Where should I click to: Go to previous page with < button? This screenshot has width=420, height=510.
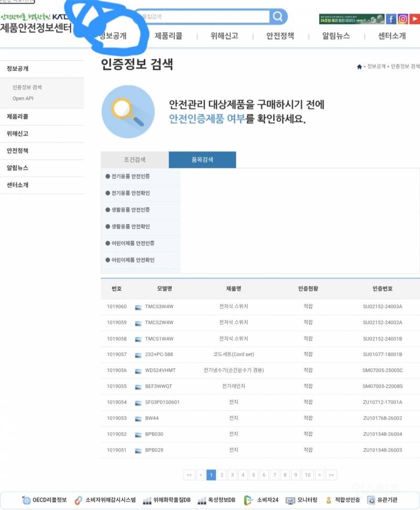pos(201,475)
